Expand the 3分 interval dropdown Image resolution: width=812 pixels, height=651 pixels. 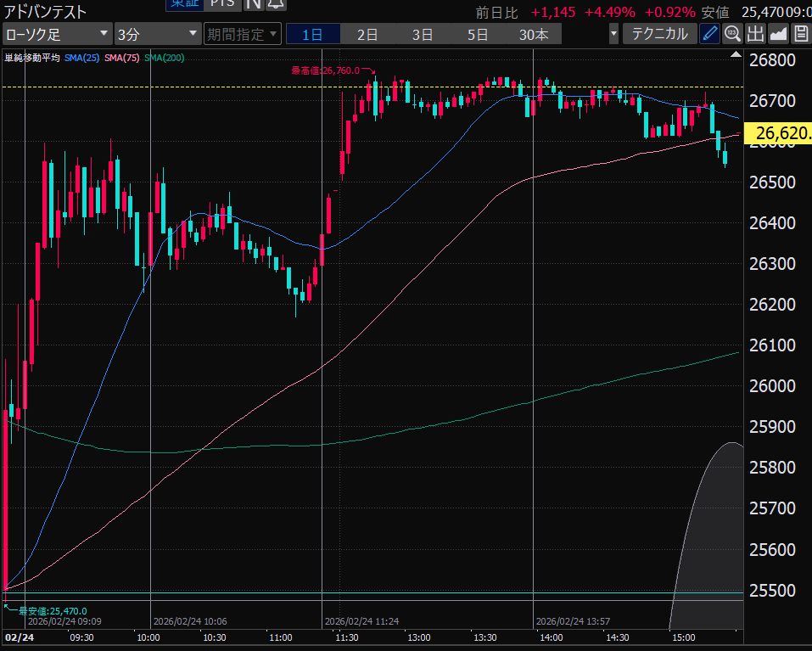coord(156,35)
